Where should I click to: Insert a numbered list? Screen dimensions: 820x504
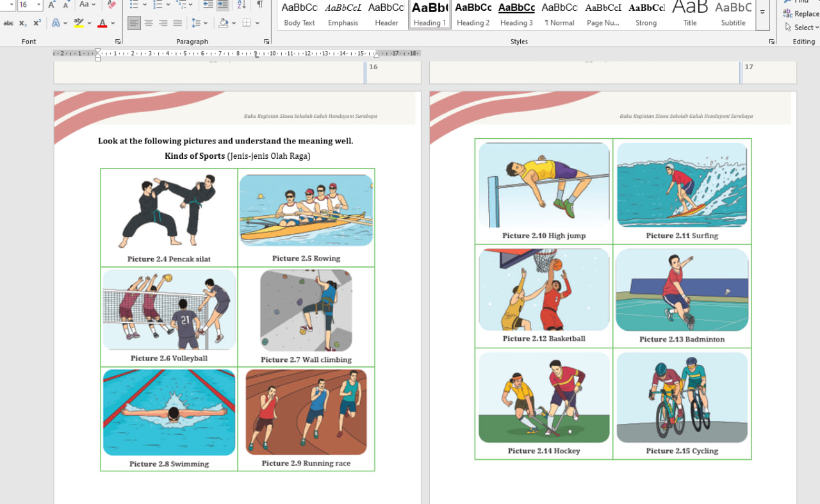click(157, 4)
